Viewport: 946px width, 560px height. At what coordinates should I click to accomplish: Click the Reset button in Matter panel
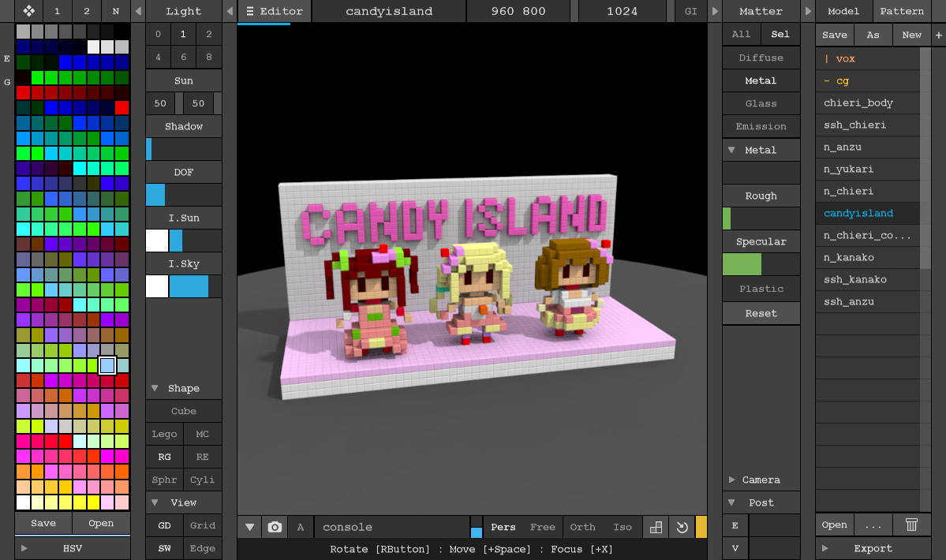click(761, 313)
